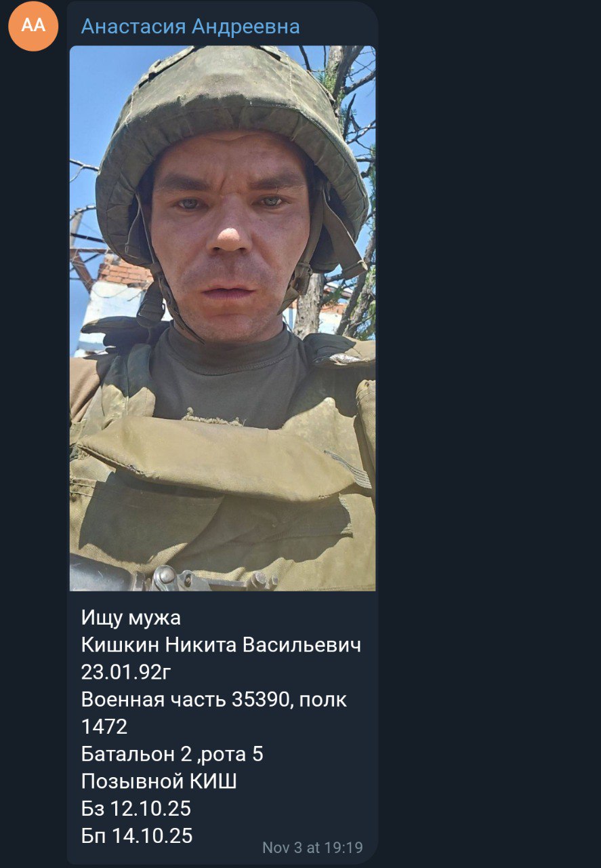
Task: Click the line starting Военная часть
Action: pyautogui.click(x=214, y=699)
